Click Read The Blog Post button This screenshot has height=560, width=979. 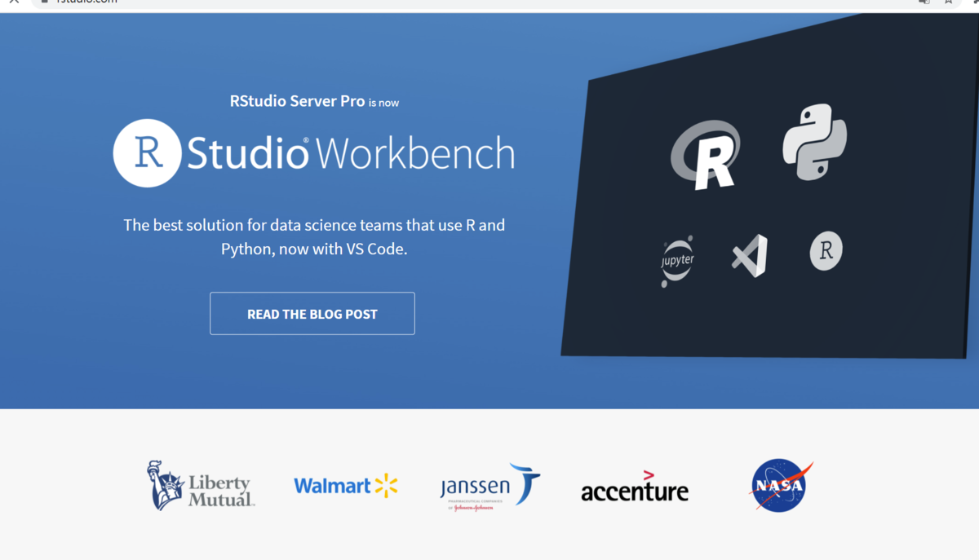point(312,314)
